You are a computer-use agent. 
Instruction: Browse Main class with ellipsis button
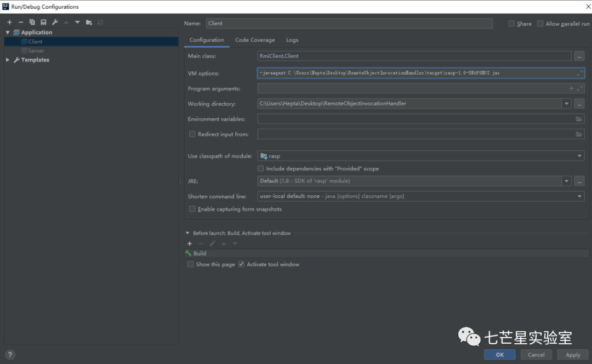click(579, 56)
